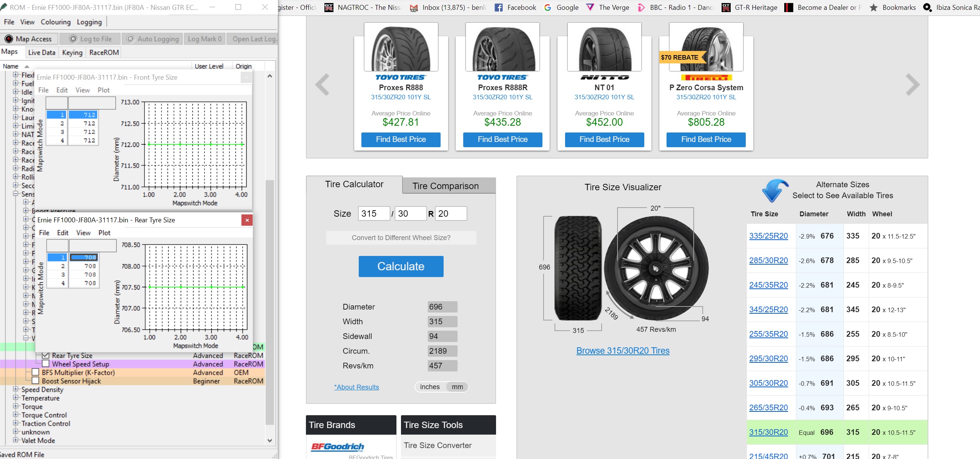980x459 pixels.
Task: Open the GT-R Heritage bookmark
Action: [750, 7]
